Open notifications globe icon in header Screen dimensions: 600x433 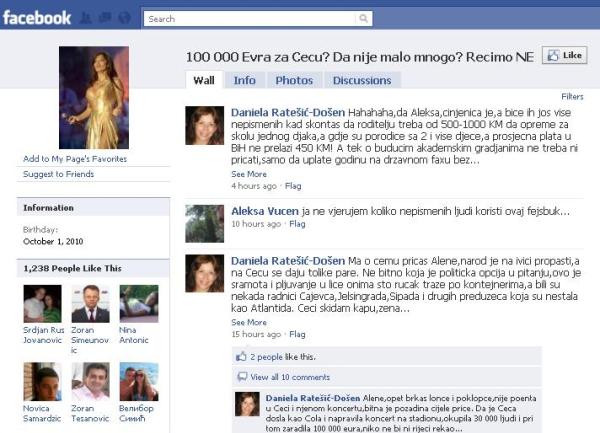point(124,18)
